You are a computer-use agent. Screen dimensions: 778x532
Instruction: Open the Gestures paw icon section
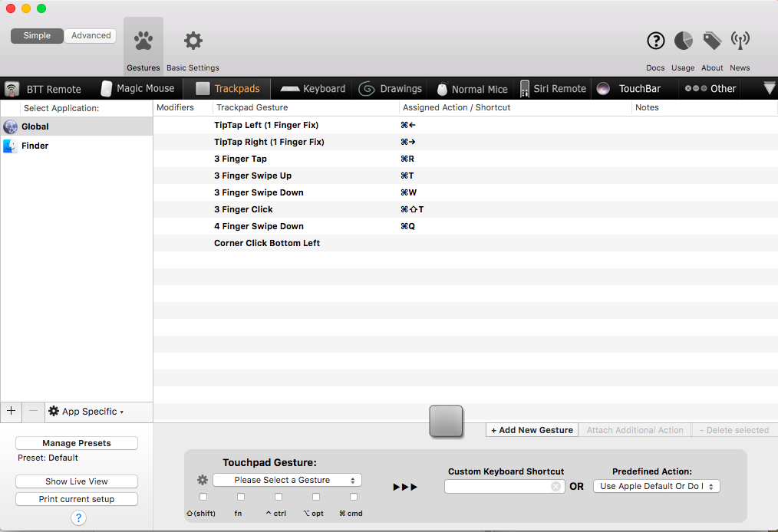pyautogui.click(x=143, y=46)
